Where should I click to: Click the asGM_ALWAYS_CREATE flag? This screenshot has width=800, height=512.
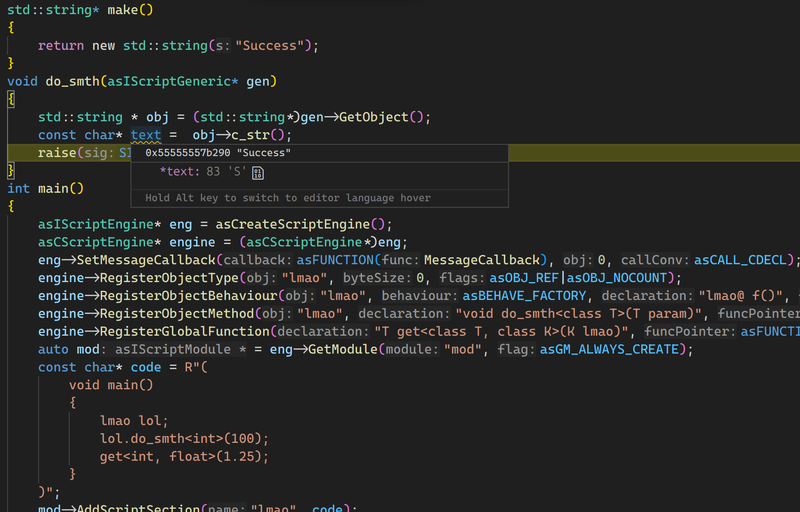[x=609, y=349]
